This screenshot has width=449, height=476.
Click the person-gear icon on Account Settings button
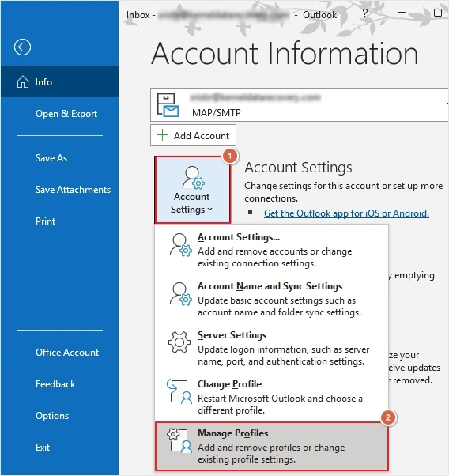point(193,177)
